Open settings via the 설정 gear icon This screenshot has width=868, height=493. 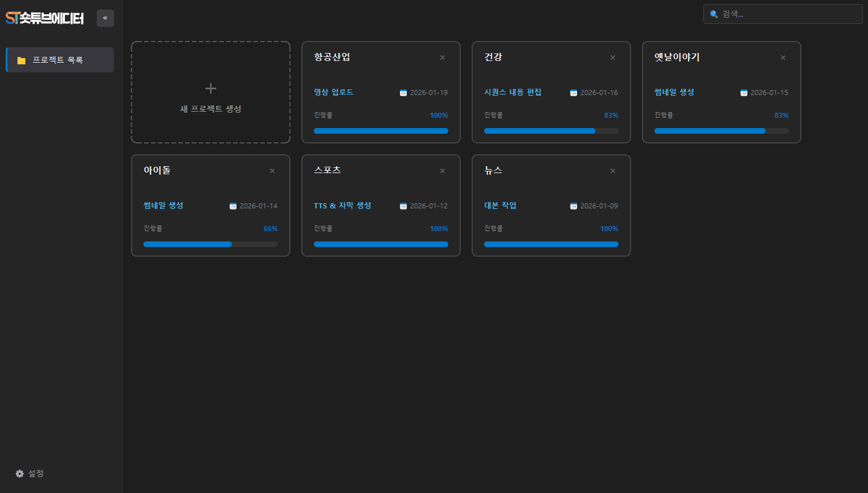pyautogui.click(x=19, y=473)
